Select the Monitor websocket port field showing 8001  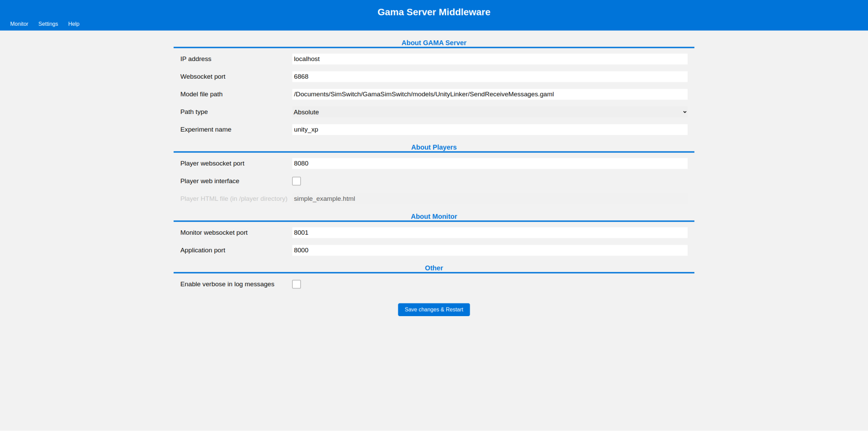click(x=490, y=232)
